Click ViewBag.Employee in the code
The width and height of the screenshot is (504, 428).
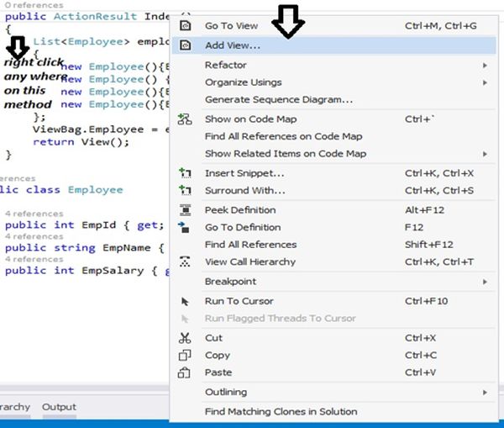pyautogui.click(x=88, y=129)
